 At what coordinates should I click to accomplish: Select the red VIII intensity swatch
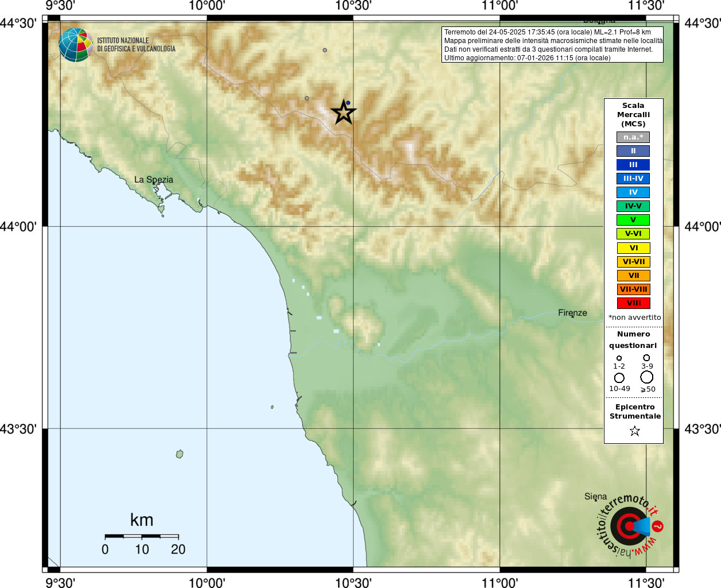[633, 303]
